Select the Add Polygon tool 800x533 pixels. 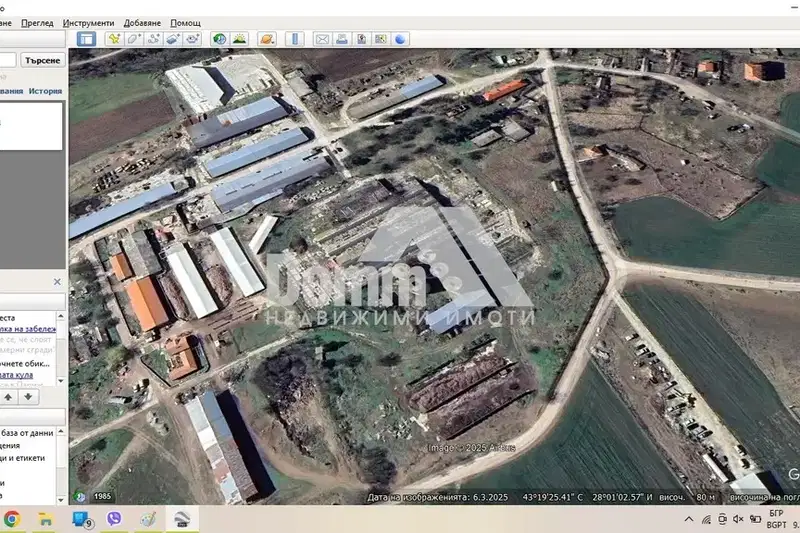pos(134,39)
